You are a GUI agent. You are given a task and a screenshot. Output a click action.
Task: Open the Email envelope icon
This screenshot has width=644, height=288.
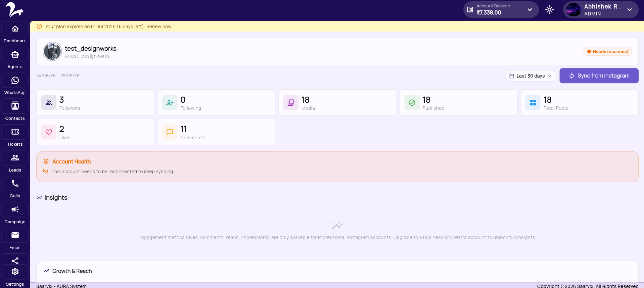15,236
